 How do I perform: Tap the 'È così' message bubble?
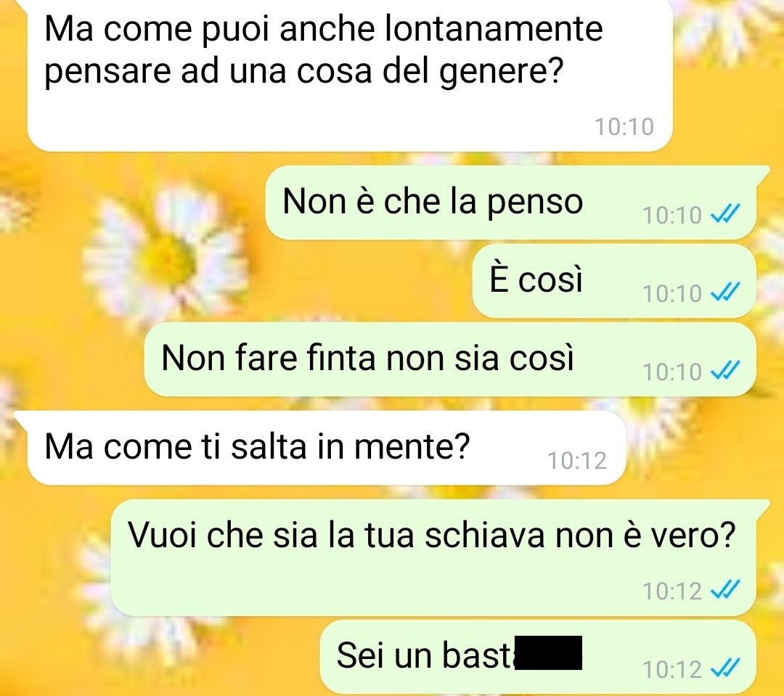point(614,280)
